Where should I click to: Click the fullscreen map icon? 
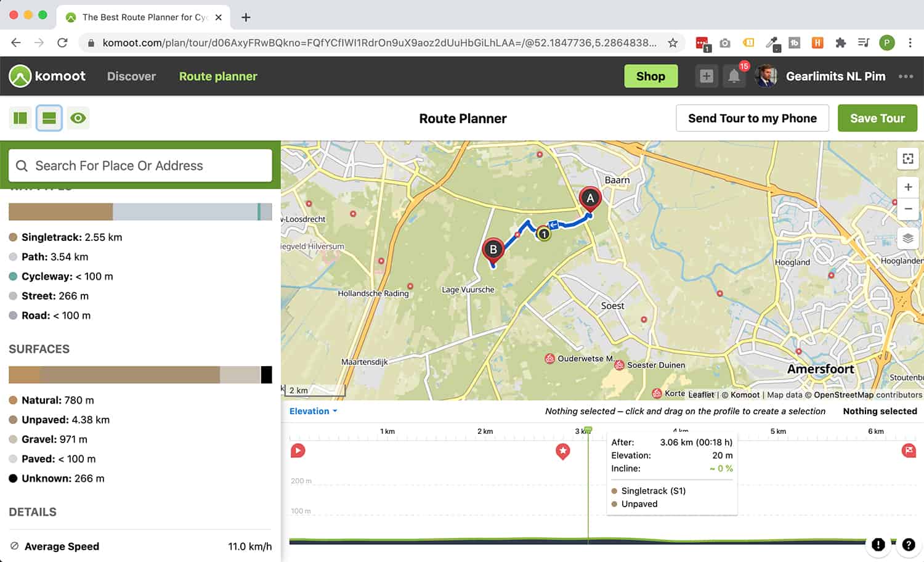[x=908, y=158]
